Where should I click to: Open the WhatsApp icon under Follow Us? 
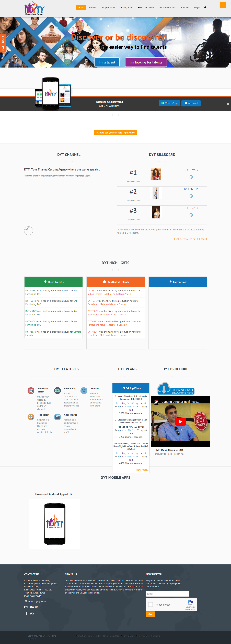[32, 613]
